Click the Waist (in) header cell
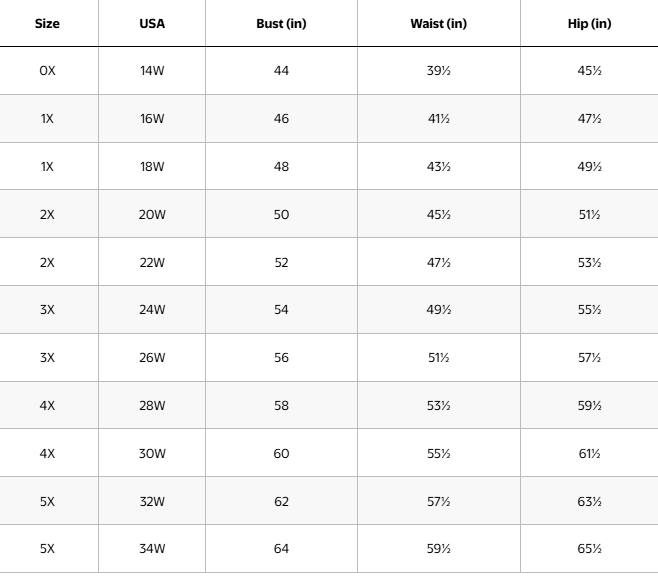The image size is (658, 579). (438, 23)
